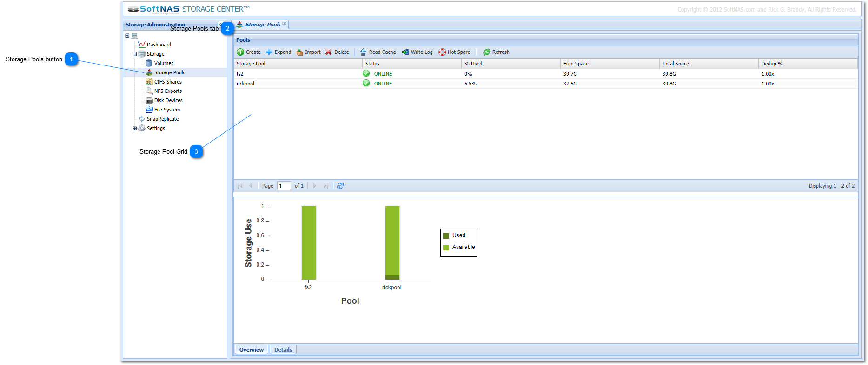
Task: Click the 37.5G free space cell
Action: (610, 84)
